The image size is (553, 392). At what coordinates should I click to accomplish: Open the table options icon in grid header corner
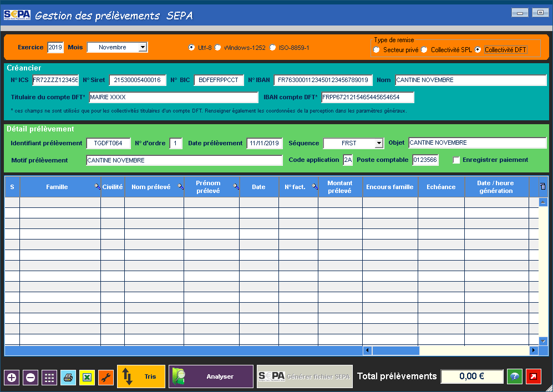(542, 187)
